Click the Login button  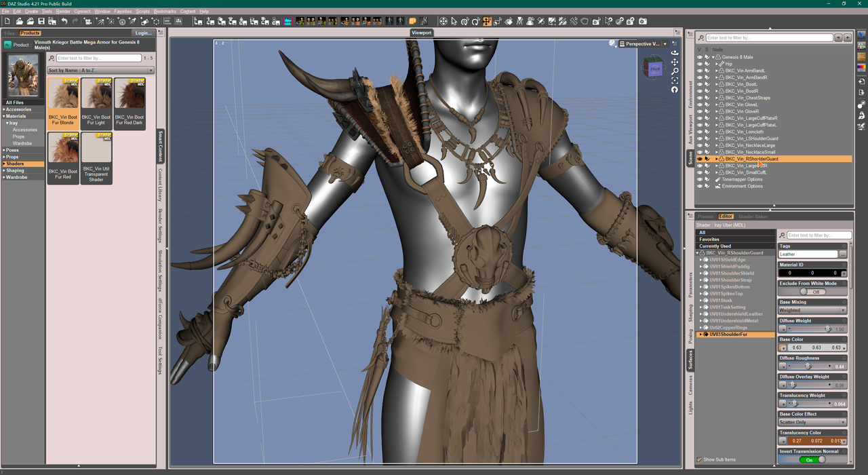coord(144,33)
